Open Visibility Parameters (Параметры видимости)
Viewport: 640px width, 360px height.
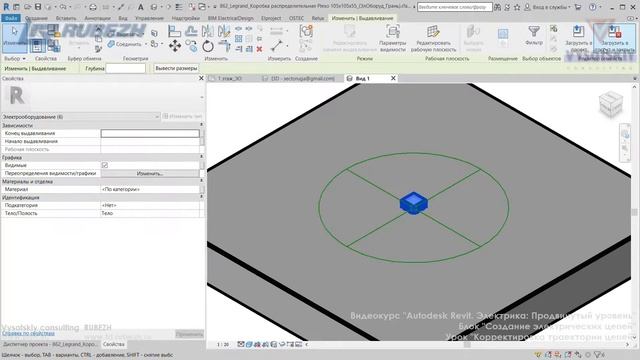(393, 38)
